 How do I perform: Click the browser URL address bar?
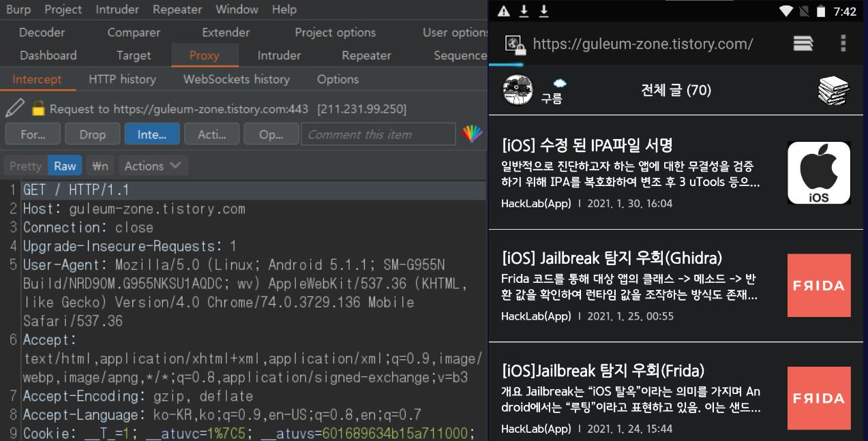[x=643, y=44]
